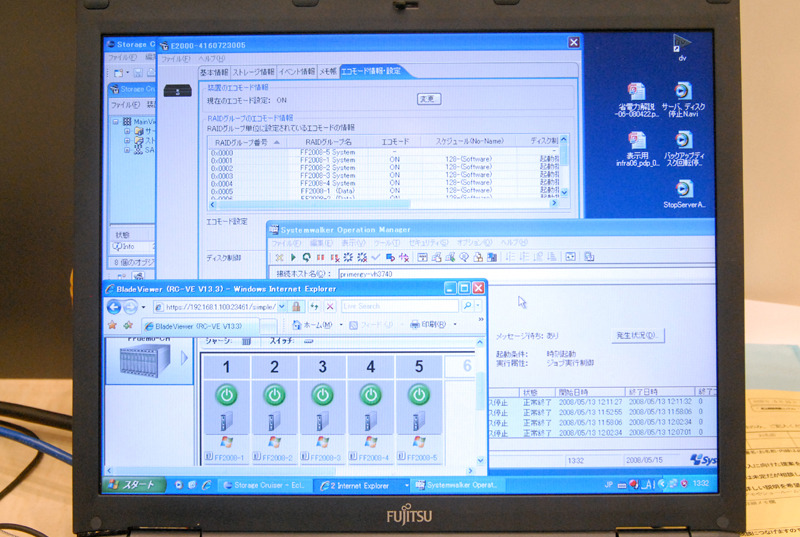800x537 pixels.
Task: Open the Print dropdown arrow in IE
Action: click(455, 324)
